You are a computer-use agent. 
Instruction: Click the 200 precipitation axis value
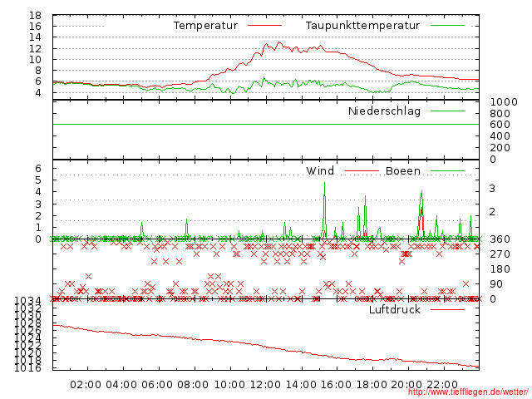(x=500, y=148)
